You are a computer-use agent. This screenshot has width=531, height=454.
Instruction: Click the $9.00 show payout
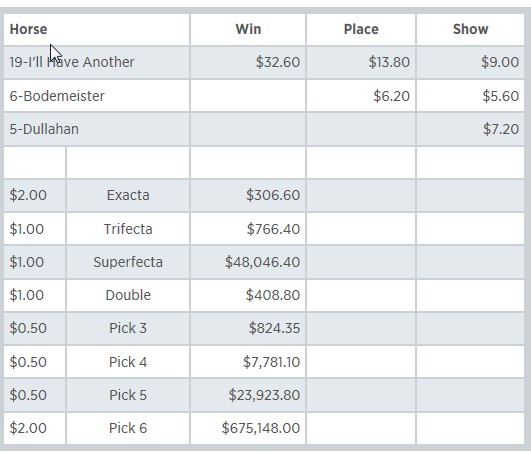(500, 62)
